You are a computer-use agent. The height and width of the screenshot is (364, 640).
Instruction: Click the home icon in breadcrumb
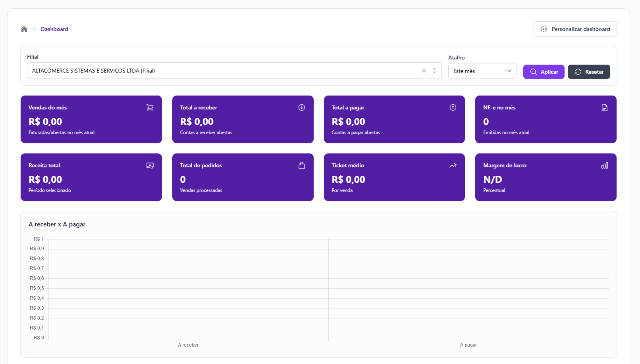pos(24,29)
